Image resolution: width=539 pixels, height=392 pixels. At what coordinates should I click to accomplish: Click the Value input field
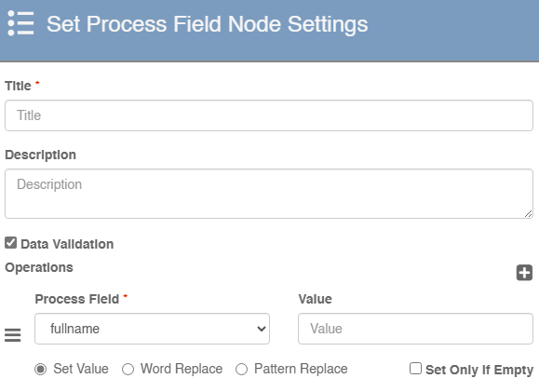(415, 329)
